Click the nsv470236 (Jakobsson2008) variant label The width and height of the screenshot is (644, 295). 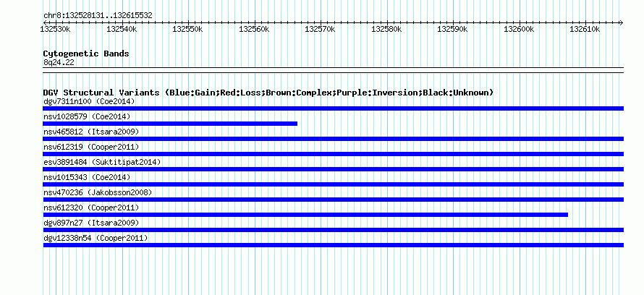(98, 192)
